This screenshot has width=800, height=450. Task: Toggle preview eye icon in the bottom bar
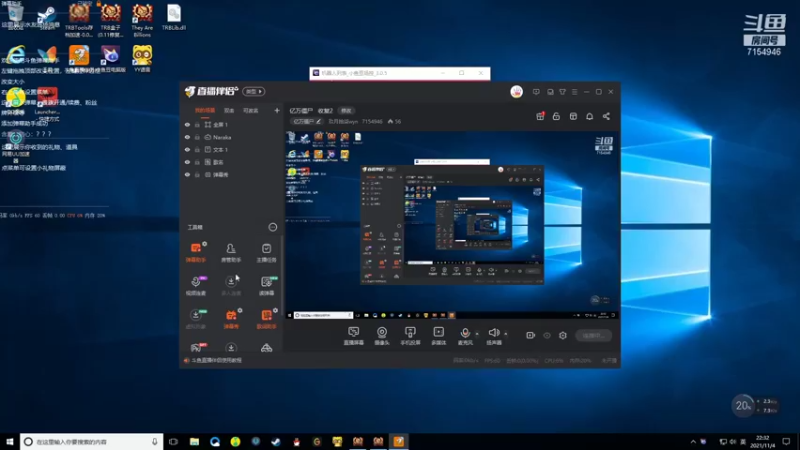point(547,335)
